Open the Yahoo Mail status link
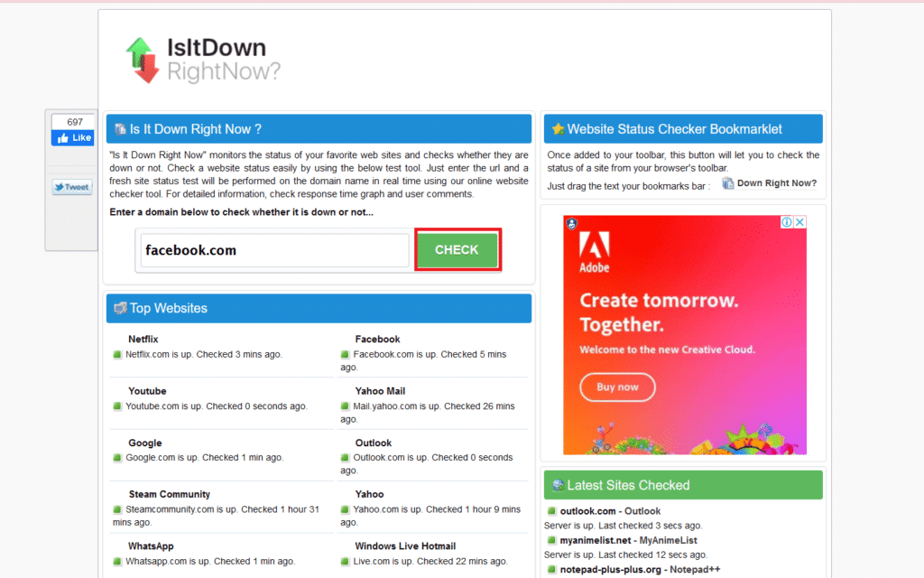Image resolution: width=924 pixels, height=578 pixels. pos(380,391)
